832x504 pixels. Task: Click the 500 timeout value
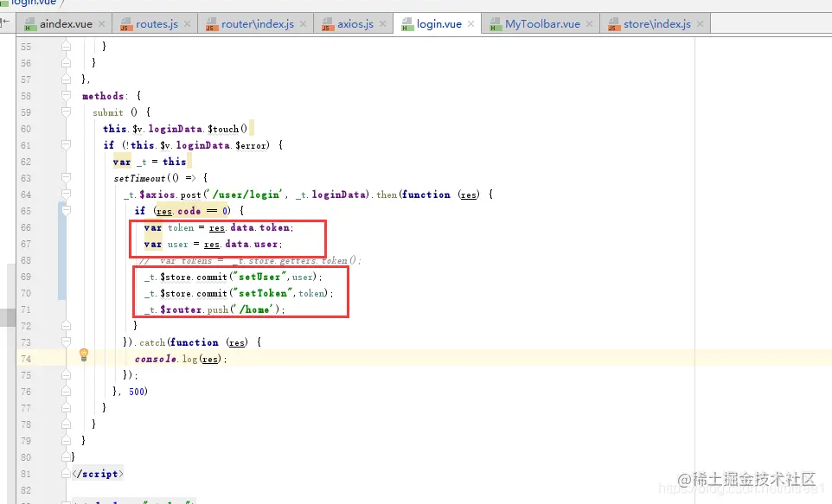point(137,392)
